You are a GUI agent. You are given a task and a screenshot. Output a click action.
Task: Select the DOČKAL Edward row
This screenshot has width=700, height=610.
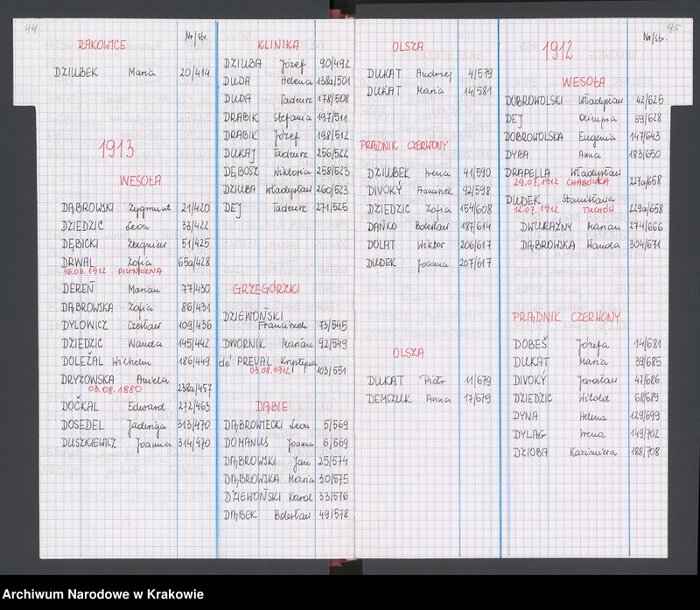click(136, 406)
